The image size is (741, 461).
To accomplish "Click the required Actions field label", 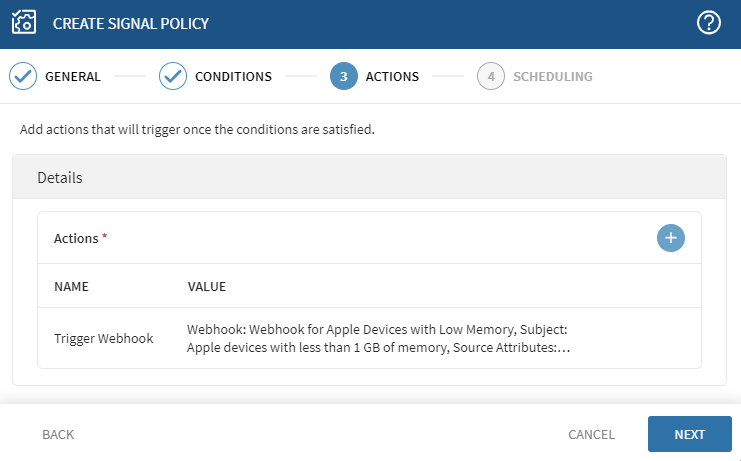I will (76, 238).
